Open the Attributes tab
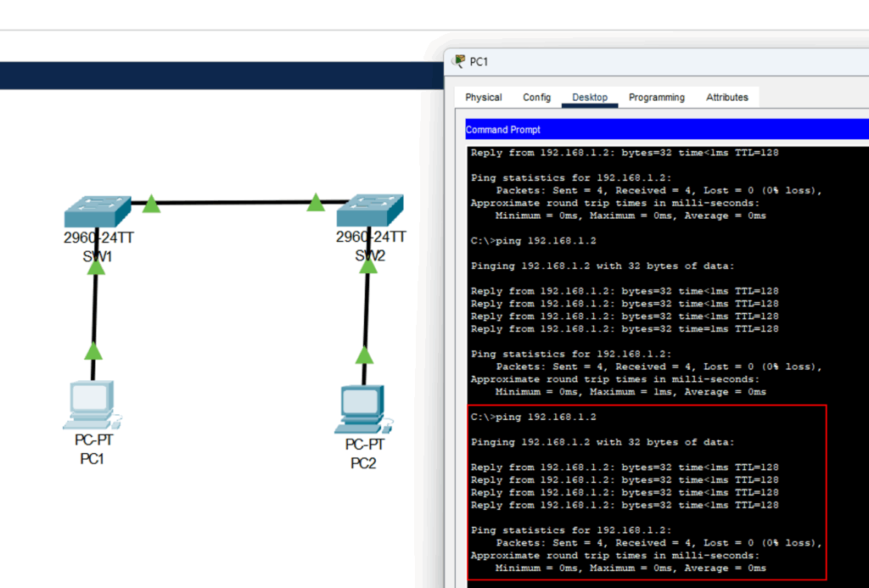869x588 pixels. (x=727, y=98)
